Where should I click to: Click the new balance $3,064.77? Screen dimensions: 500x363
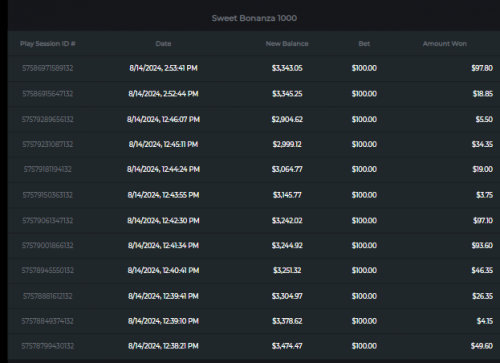(x=287, y=169)
